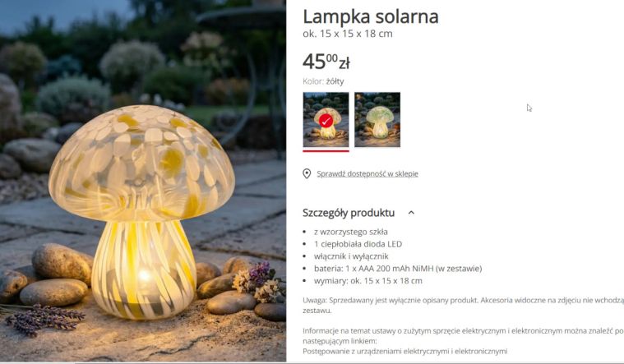Click the Uwaga disclaimer paragraph

pyautogui.click(x=463, y=305)
